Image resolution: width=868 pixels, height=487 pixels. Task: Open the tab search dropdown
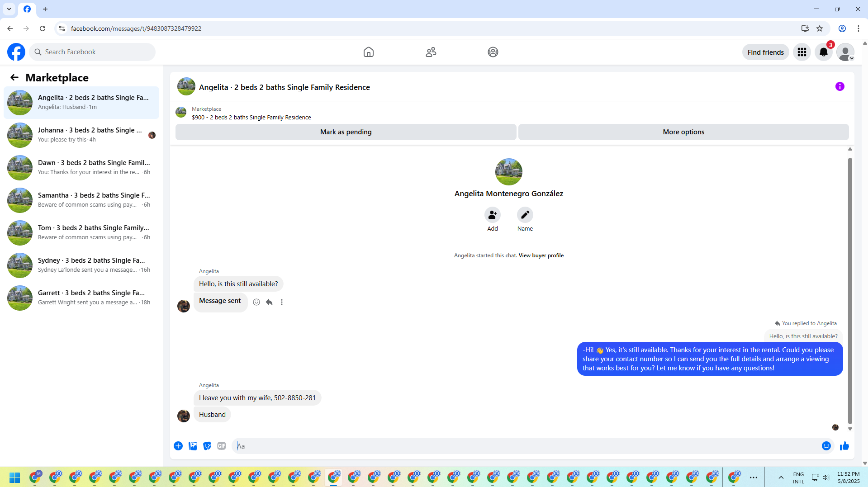coord(9,9)
